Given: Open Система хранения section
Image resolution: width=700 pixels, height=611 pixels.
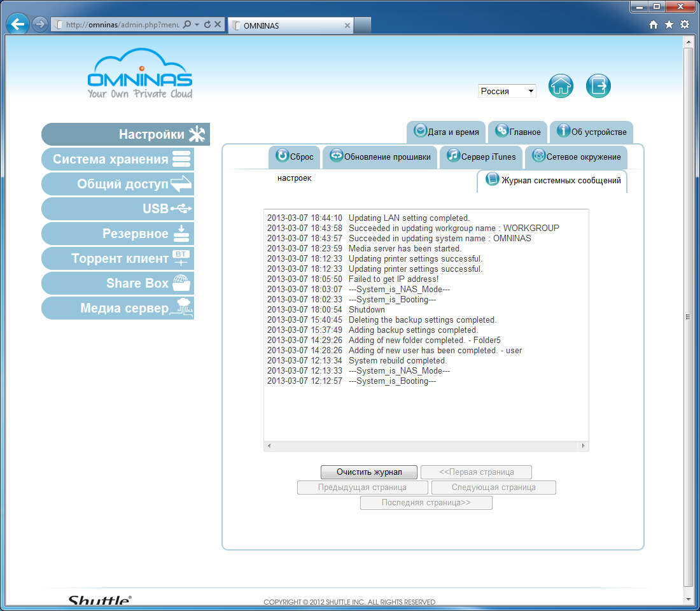Looking at the screenshot, I should click(118, 159).
